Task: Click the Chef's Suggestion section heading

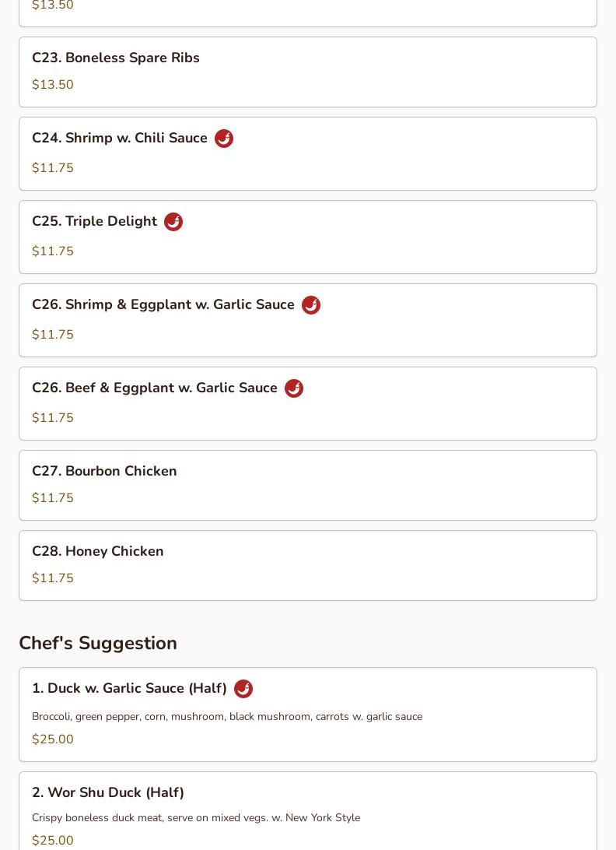Action: point(98,643)
